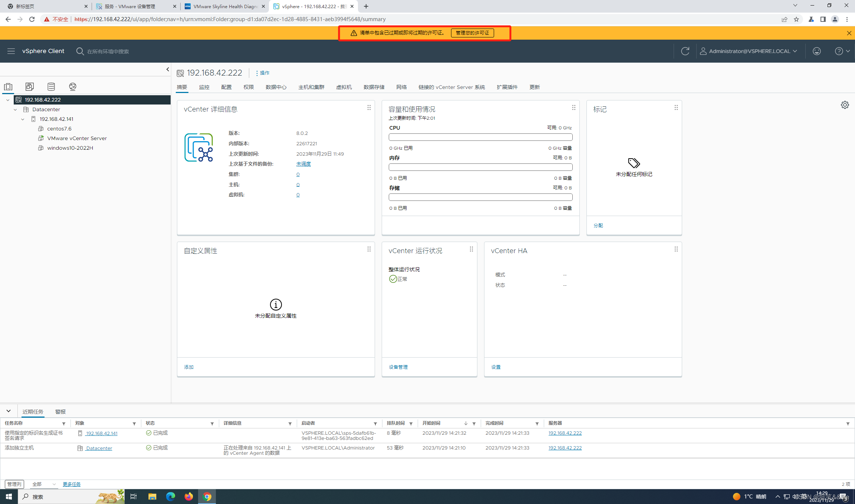Select centos7.6 VM in tree
The image size is (855, 504).
coord(59,129)
